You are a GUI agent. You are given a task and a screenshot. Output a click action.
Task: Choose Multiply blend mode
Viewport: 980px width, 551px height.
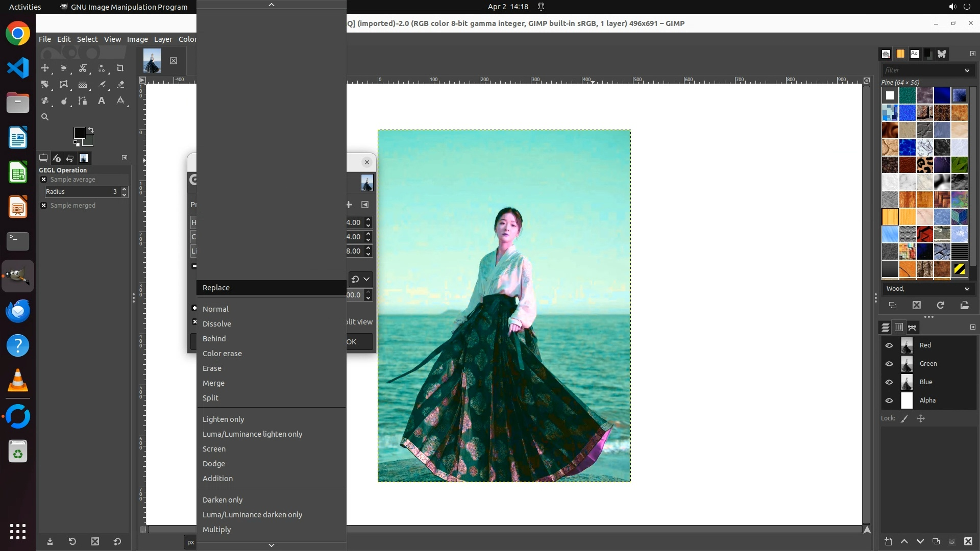click(217, 530)
